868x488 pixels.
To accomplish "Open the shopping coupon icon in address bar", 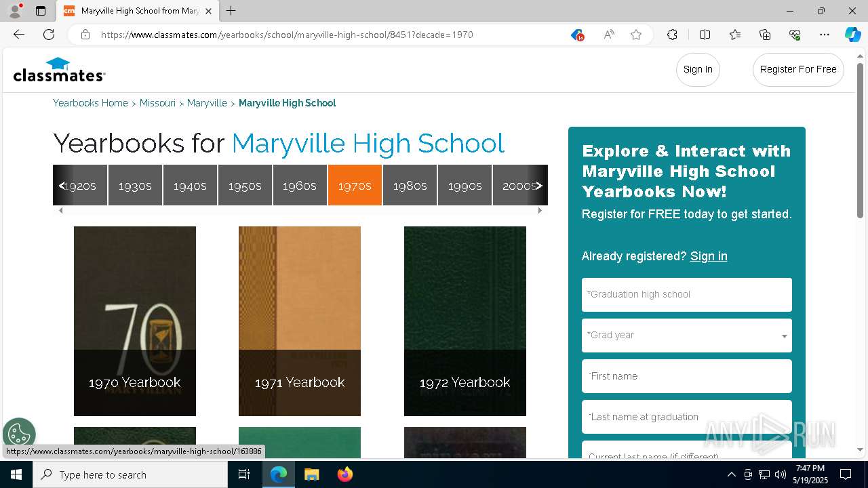I will click(577, 35).
